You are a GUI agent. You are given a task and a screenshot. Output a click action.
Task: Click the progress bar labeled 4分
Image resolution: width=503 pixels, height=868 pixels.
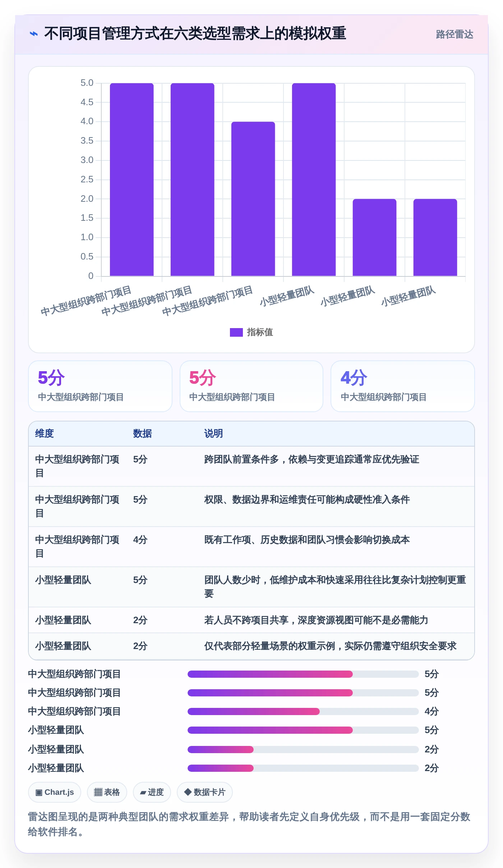coord(303,711)
